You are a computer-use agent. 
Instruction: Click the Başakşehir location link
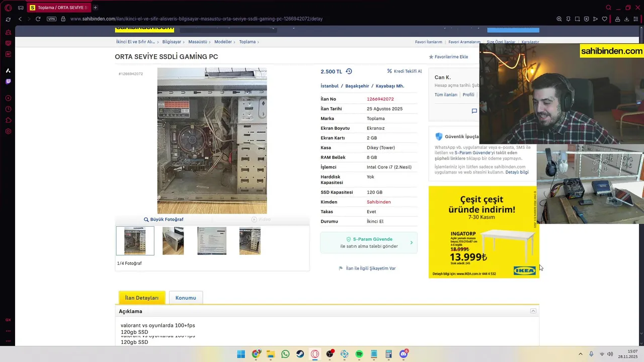[357, 86]
